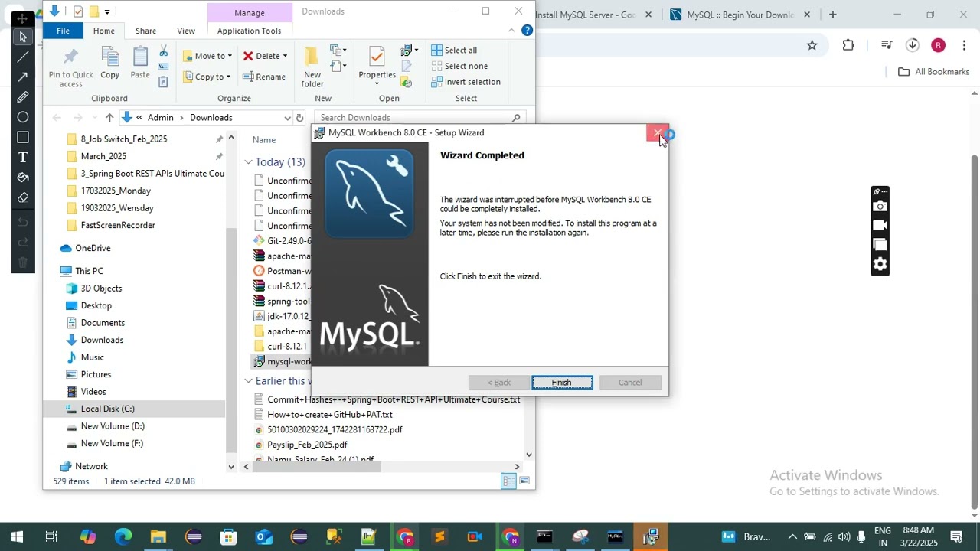Pick the arrow drawing tool
Viewport: 980px width, 551px height.
[23, 77]
